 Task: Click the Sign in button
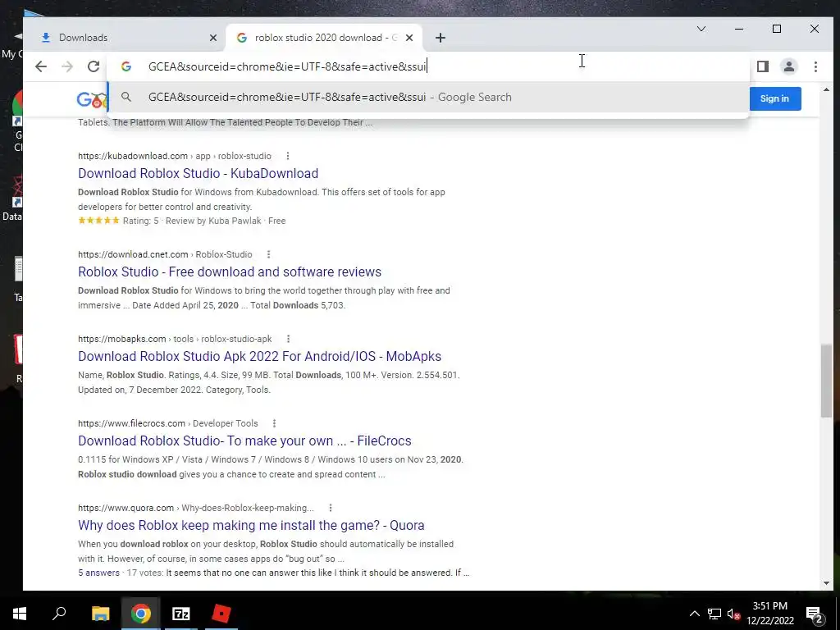coord(774,98)
